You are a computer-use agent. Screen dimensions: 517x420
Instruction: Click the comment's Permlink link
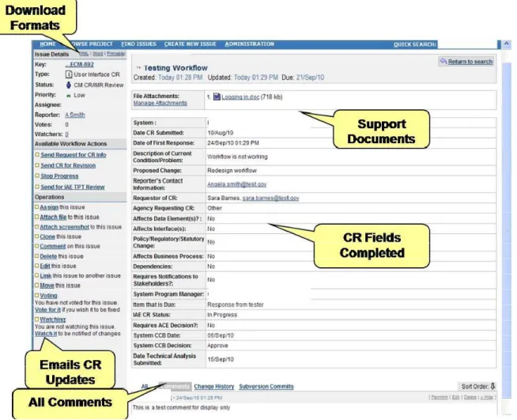pos(440,397)
